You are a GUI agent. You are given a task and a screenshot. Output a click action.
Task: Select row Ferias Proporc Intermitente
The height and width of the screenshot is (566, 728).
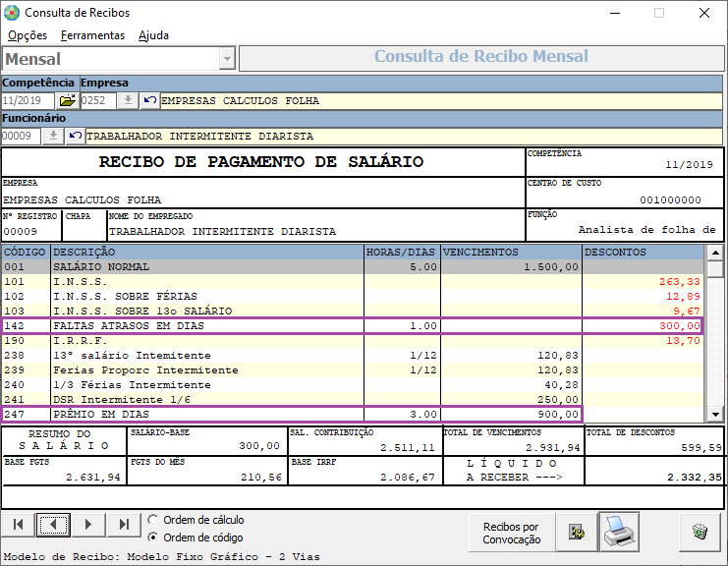353,370
